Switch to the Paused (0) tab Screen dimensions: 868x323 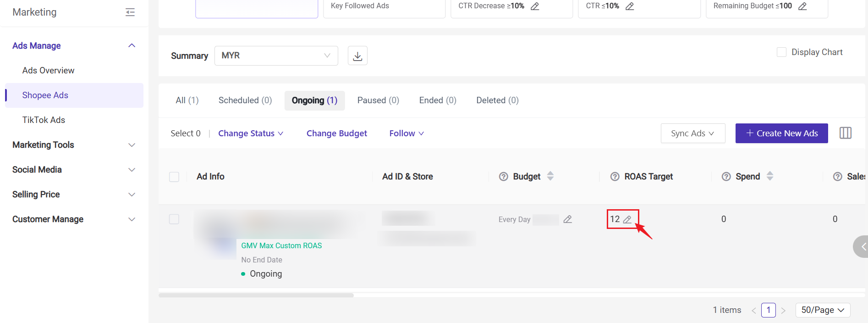[x=378, y=100]
